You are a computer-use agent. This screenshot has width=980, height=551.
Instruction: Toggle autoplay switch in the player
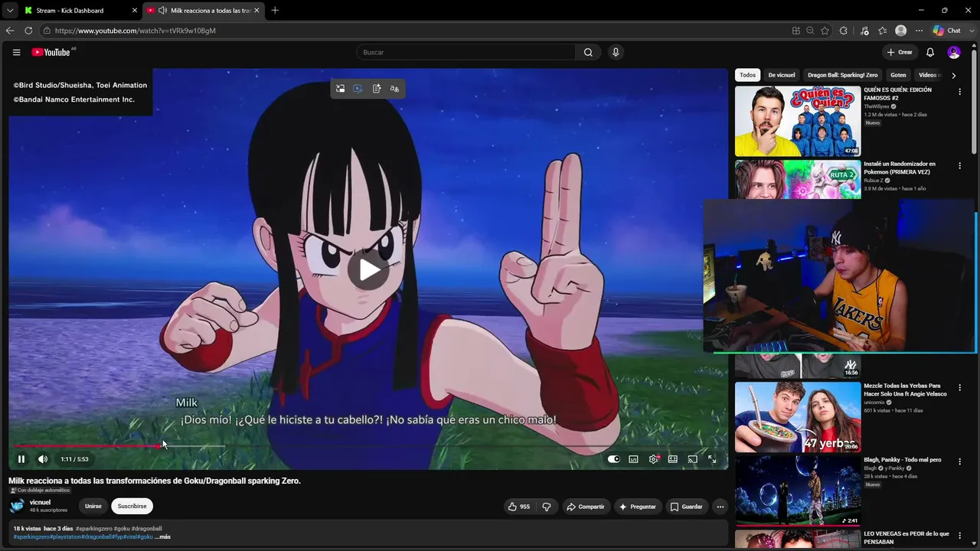click(613, 459)
